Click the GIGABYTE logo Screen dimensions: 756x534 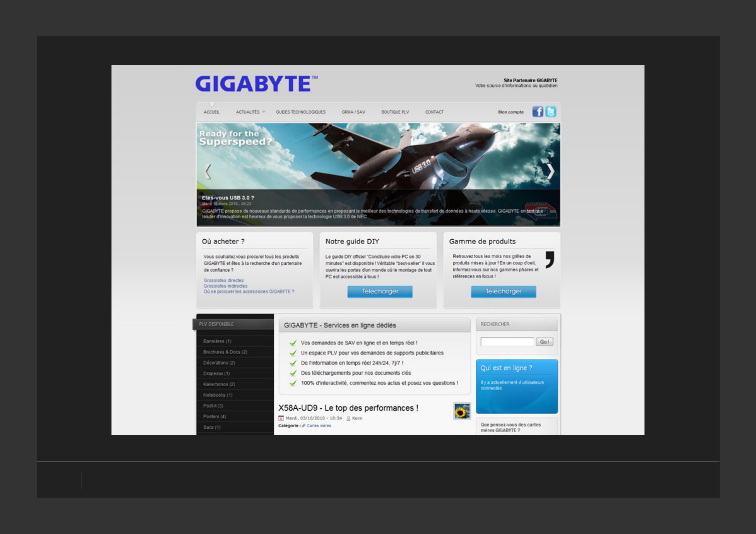click(256, 83)
